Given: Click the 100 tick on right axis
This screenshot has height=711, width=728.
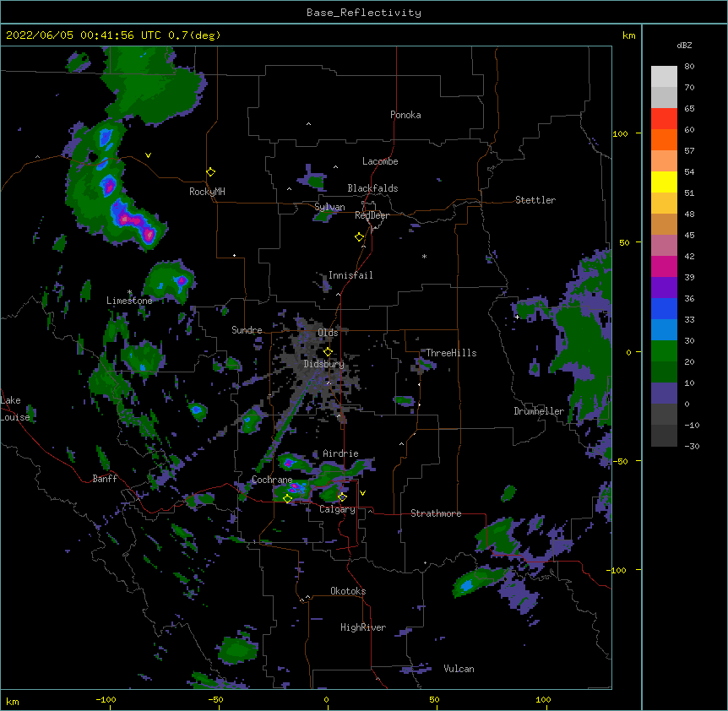Looking at the screenshot, I should 620,133.
